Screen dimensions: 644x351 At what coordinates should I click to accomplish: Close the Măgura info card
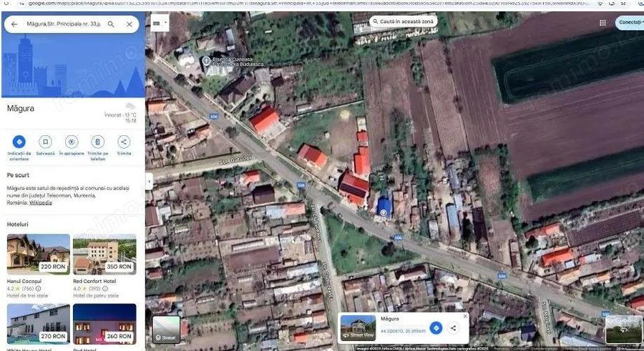[465, 316]
